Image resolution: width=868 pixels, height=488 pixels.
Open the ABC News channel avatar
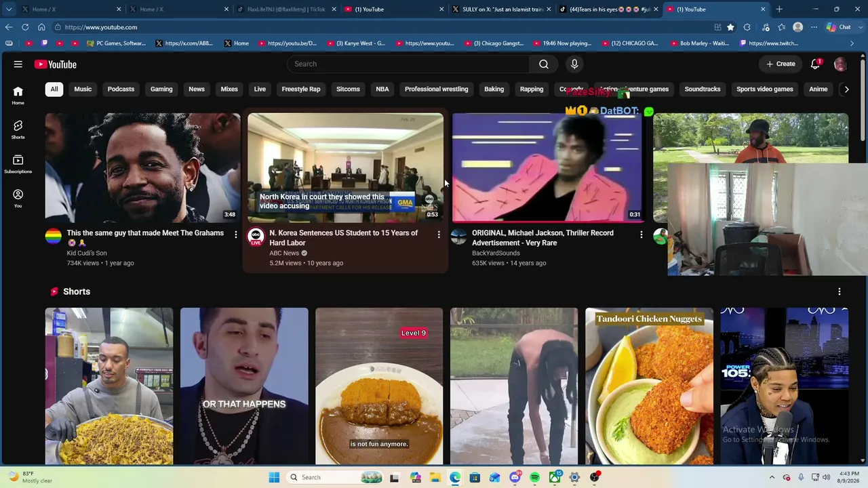pyautogui.click(x=256, y=237)
